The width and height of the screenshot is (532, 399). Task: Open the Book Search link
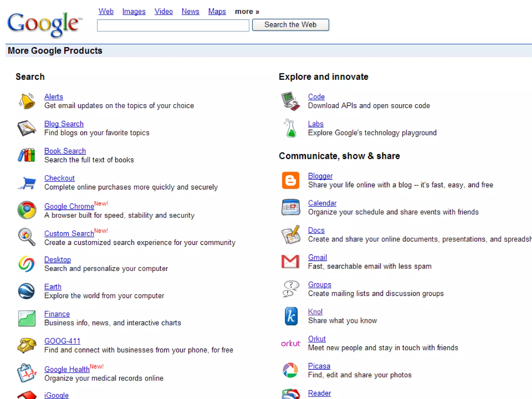65,151
